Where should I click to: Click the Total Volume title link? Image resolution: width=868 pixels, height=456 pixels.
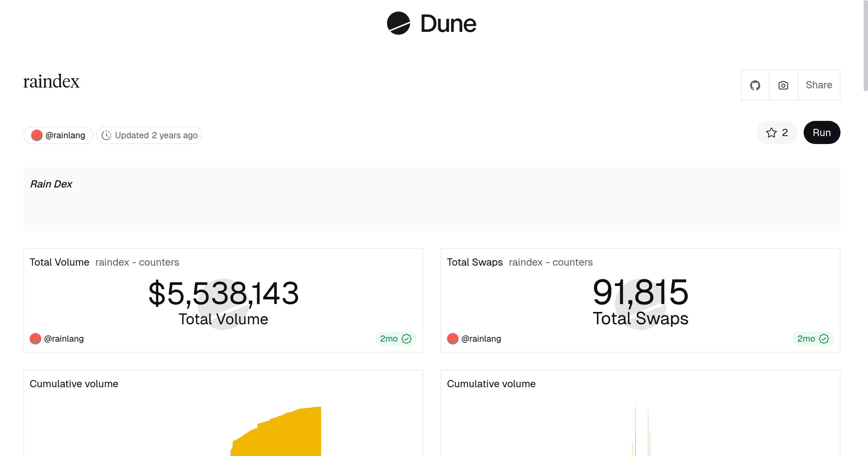coord(59,262)
